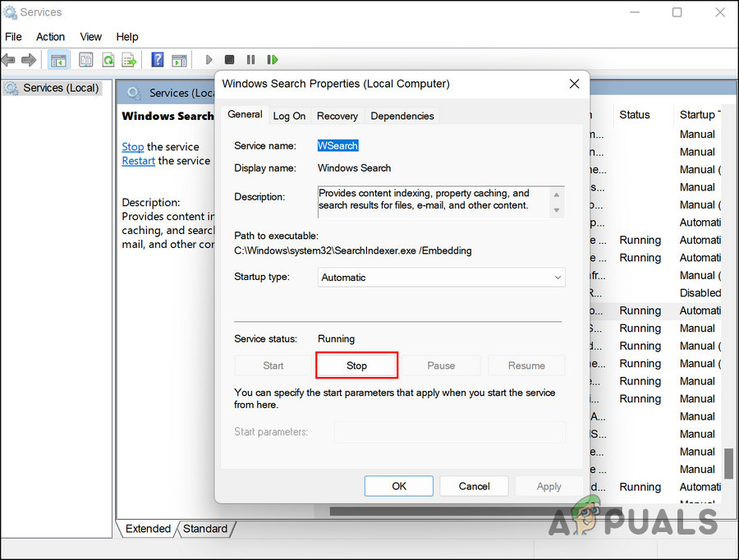739x560 pixels.
Task: Maximize the Services window
Action: [677, 12]
